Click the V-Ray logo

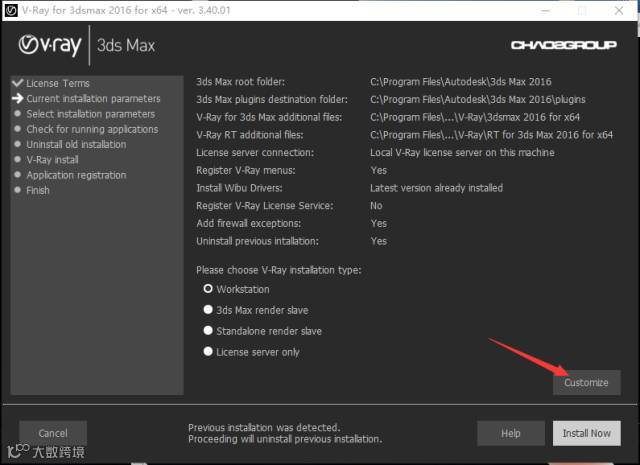(x=50, y=45)
